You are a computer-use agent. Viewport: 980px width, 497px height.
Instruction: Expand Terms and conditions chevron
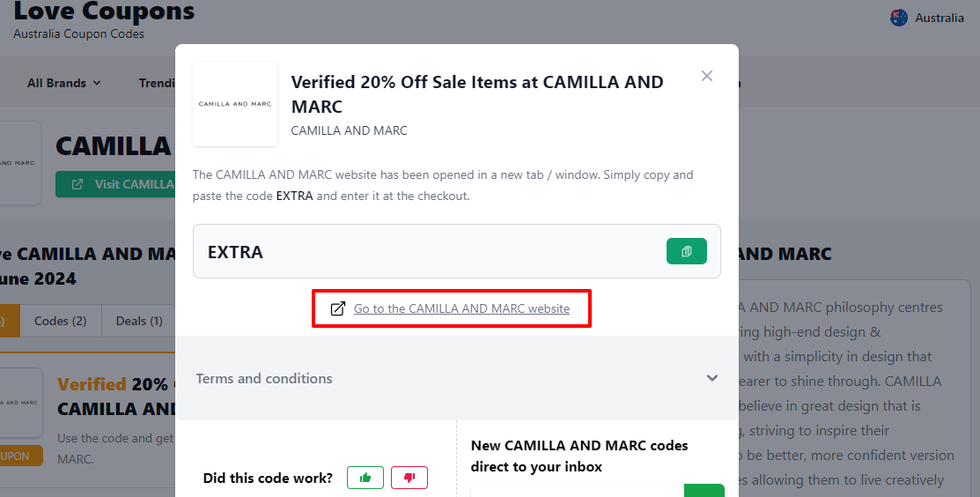(x=712, y=378)
